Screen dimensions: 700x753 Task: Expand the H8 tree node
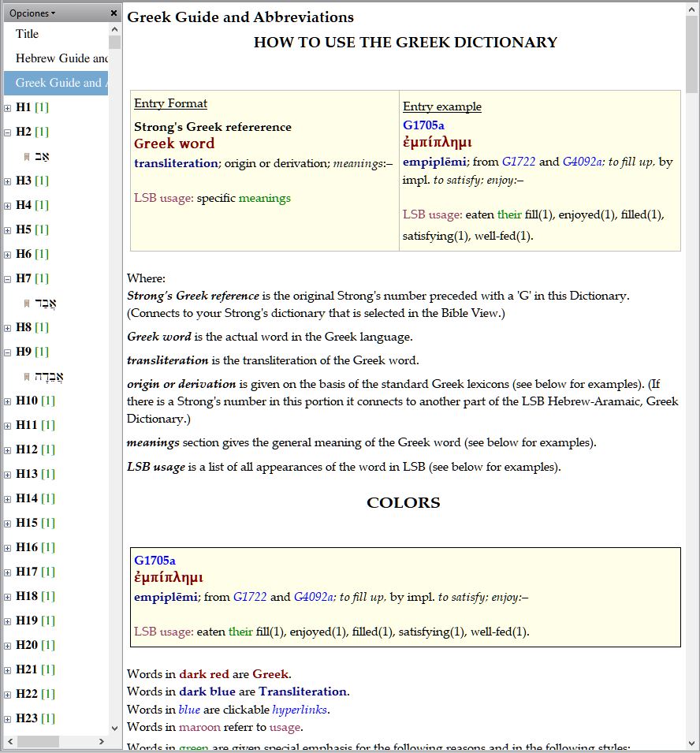[8, 329]
